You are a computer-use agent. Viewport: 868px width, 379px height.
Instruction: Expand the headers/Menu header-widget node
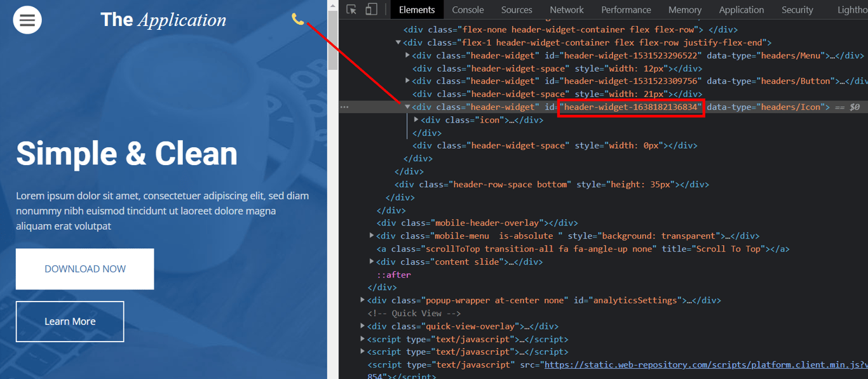point(408,55)
